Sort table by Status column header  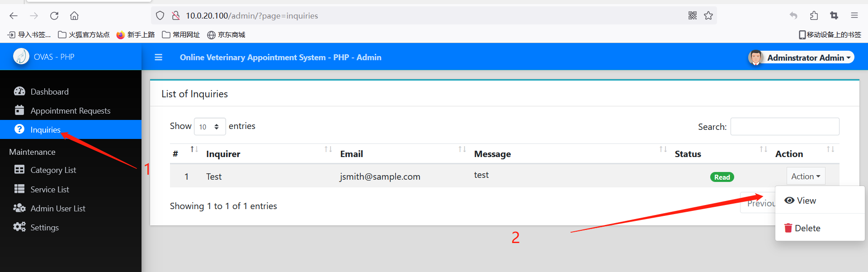[688, 154]
